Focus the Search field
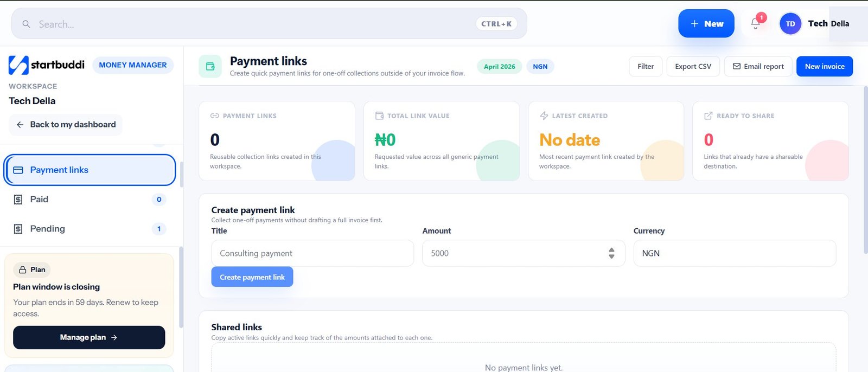 click(269, 24)
